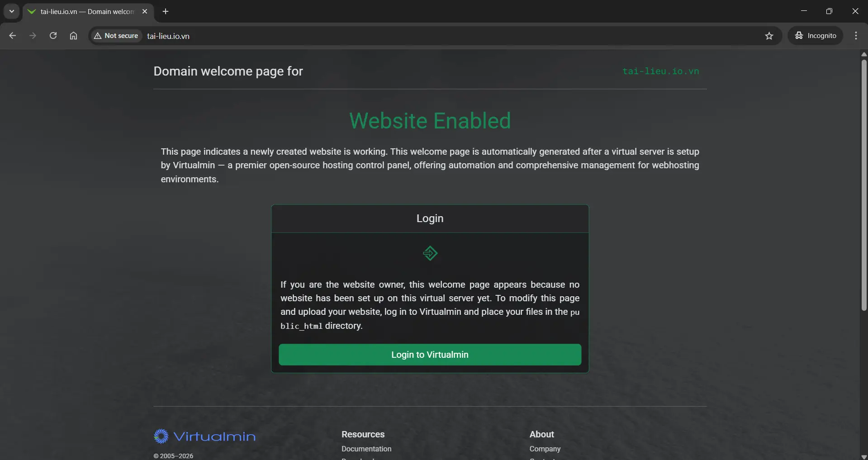Click the Virtualmin logo in the footer
This screenshot has height=460, width=868.
tap(204, 436)
